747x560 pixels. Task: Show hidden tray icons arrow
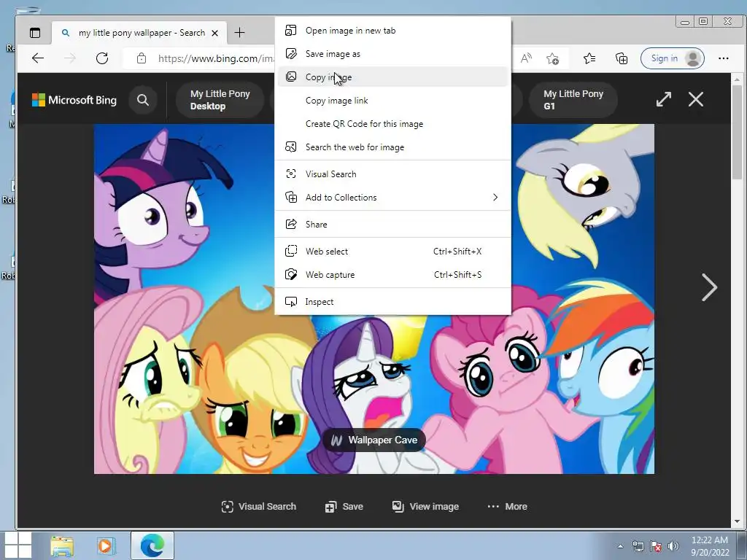click(620, 546)
